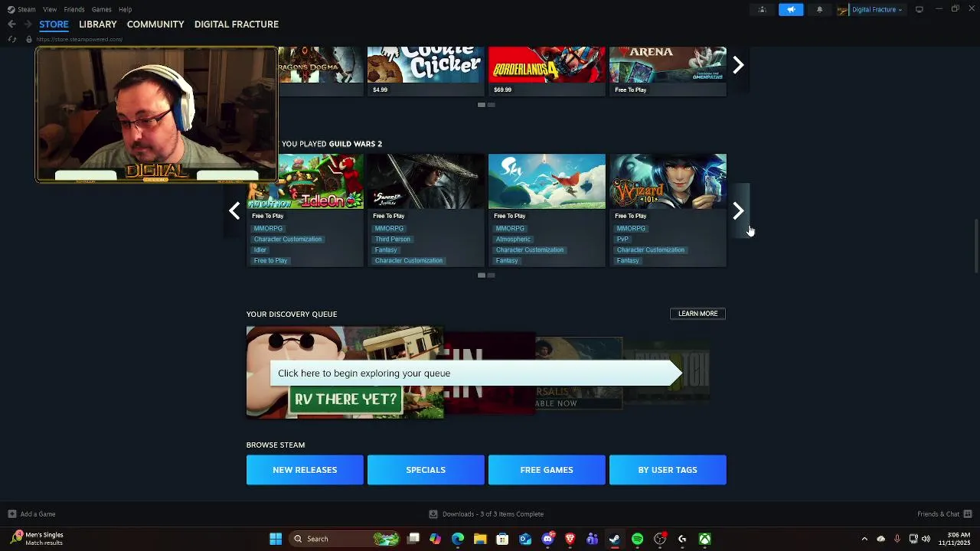The height and width of the screenshot is (551, 980).
Task: Open File Explorer from the taskbar
Action: coord(480,539)
